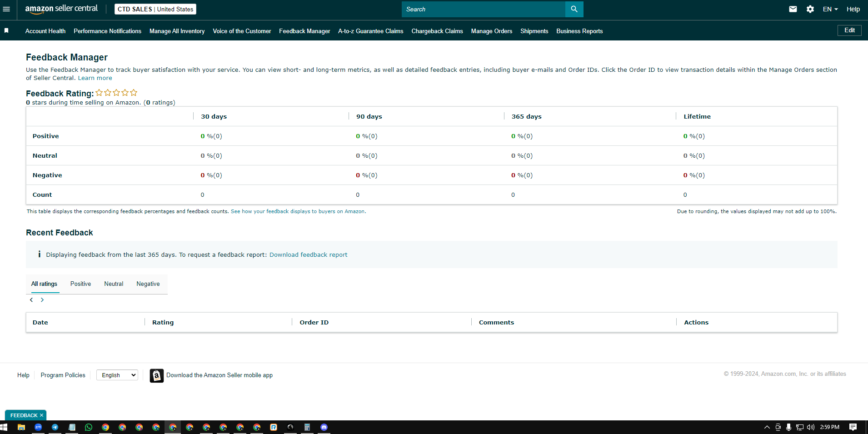Click the 2:59 PM taskbar clock
Screen dimensions: 868x434
click(x=829, y=427)
